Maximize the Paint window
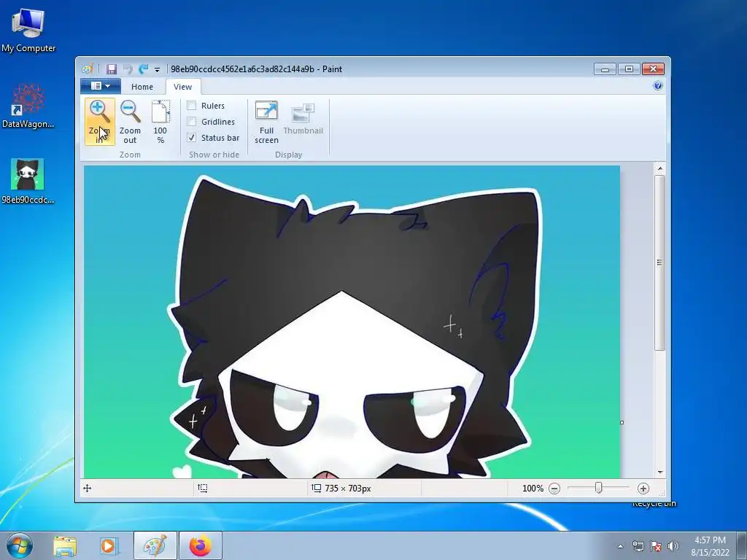The width and height of the screenshot is (747, 560). pyautogui.click(x=629, y=69)
